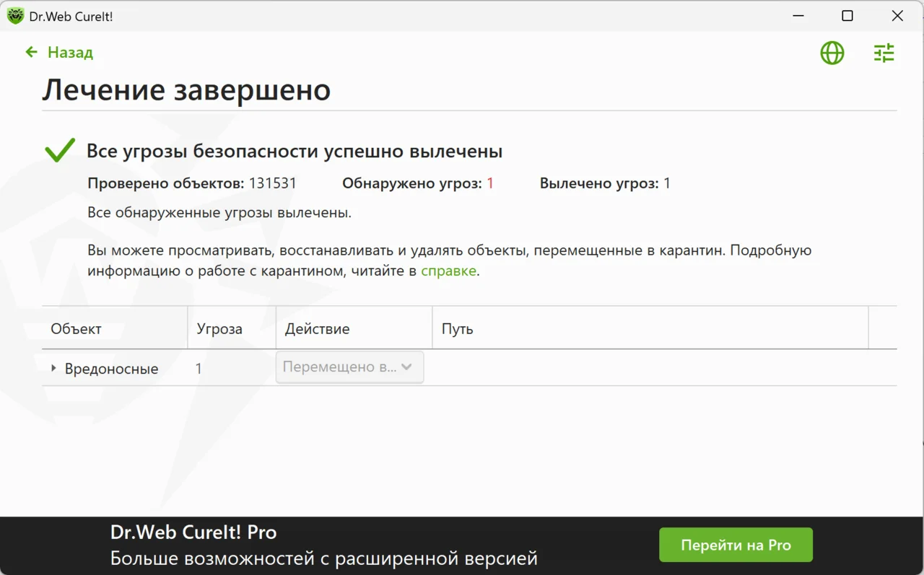Screen dimensions: 924x575
Task: Click the Dr.Web spider logo in title bar
Action: coord(15,16)
